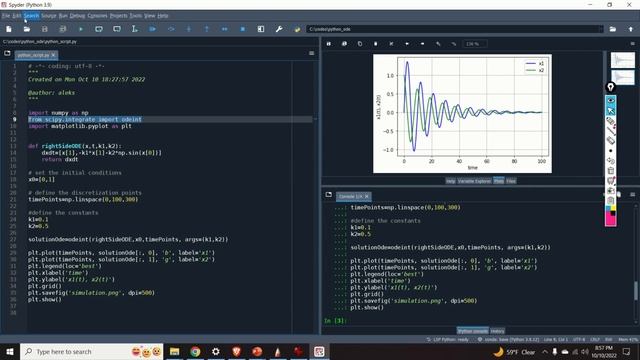Image resolution: width=640 pixels, height=360 pixels.
Task: Open the console pane options menu
Action: pyautogui.click(x=633, y=195)
